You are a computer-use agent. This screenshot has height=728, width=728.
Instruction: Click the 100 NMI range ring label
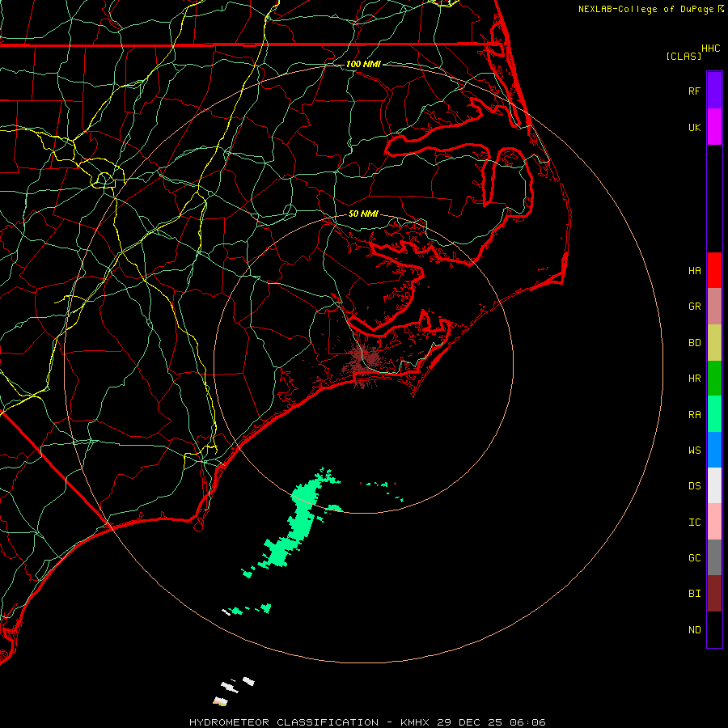pos(363,64)
